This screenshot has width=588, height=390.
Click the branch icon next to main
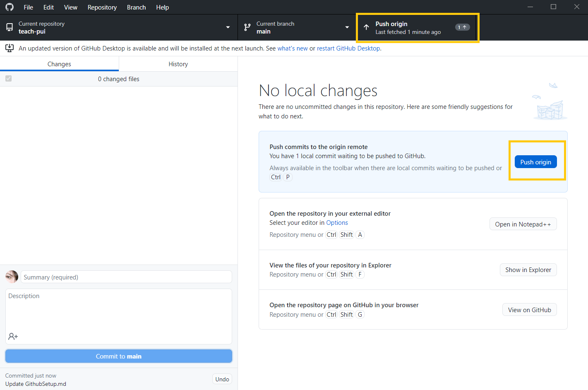click(x=247, y=27)
